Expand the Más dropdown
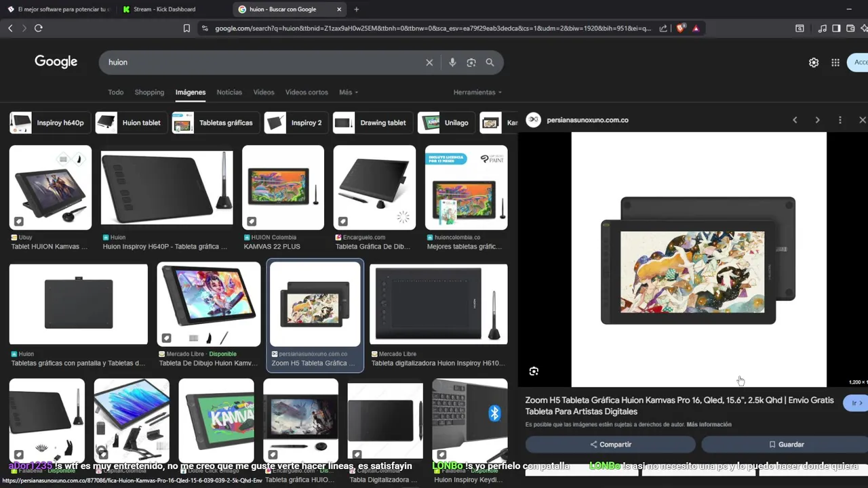 [x=349, y=92]
